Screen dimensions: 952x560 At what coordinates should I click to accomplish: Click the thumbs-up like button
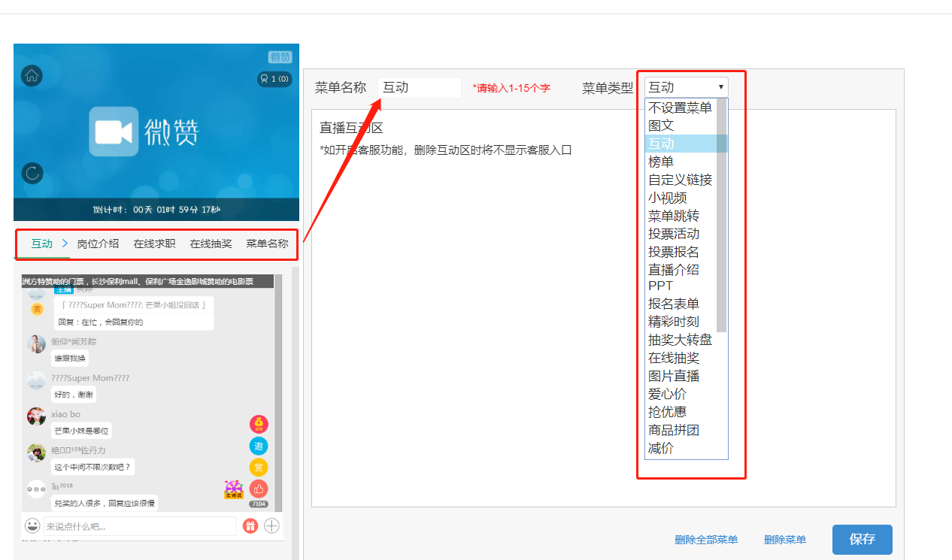(259, 489)
